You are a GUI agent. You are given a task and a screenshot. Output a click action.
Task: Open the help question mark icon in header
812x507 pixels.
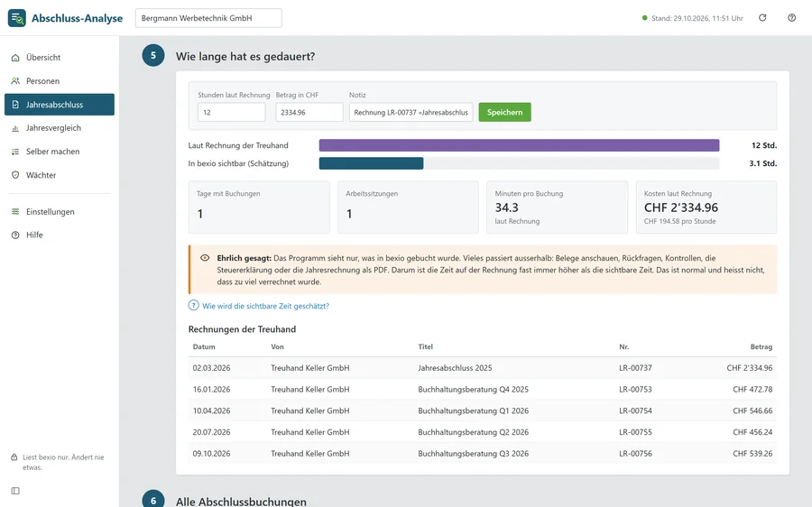click(792, 18)
